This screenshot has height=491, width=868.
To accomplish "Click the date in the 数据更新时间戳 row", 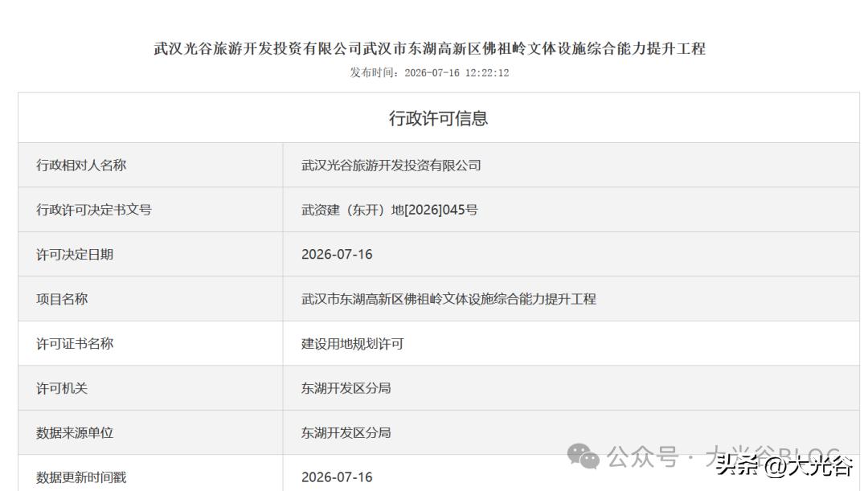I will [x=337, y=477].
